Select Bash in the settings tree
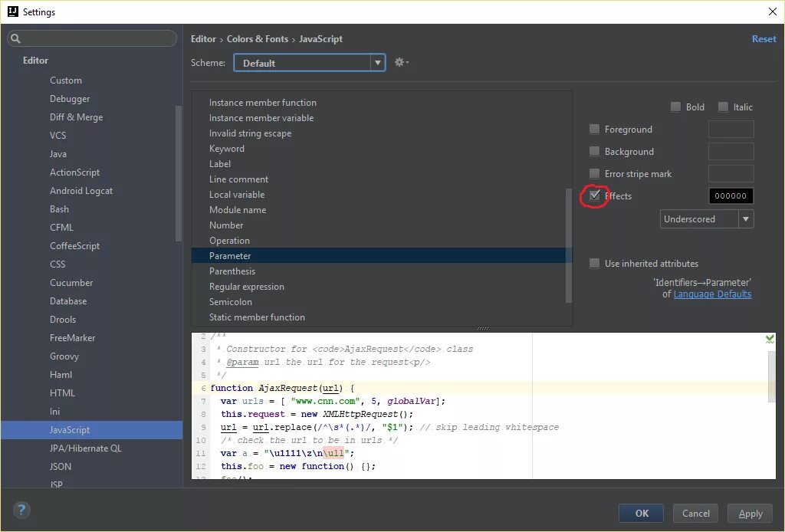This screenshot has width=785, height=532. tap(59, 209)
